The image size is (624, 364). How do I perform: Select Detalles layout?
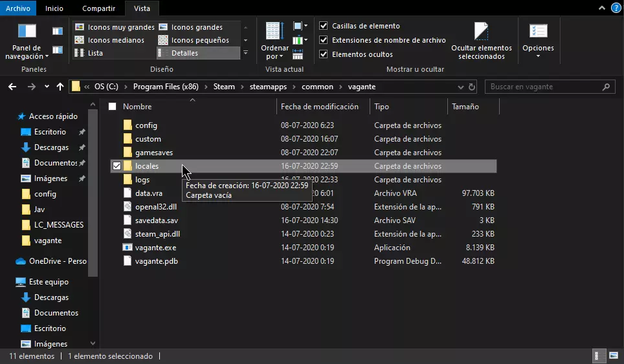(x=199, y=53)
